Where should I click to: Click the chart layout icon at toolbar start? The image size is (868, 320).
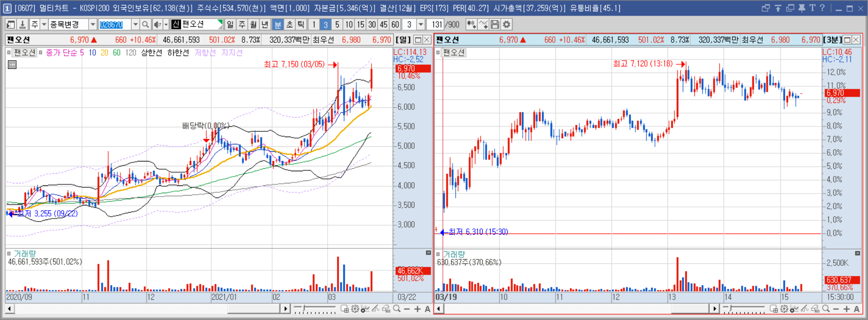(10, 24)
